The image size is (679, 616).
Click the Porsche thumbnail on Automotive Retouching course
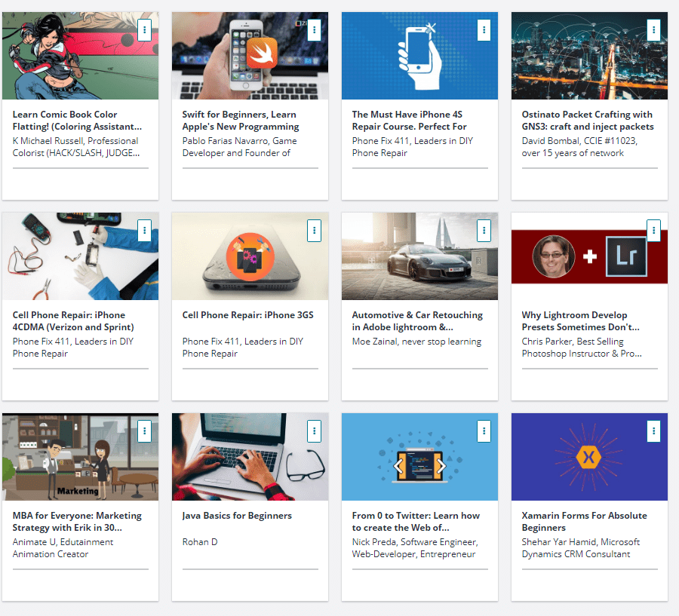[x=419, y=256]
